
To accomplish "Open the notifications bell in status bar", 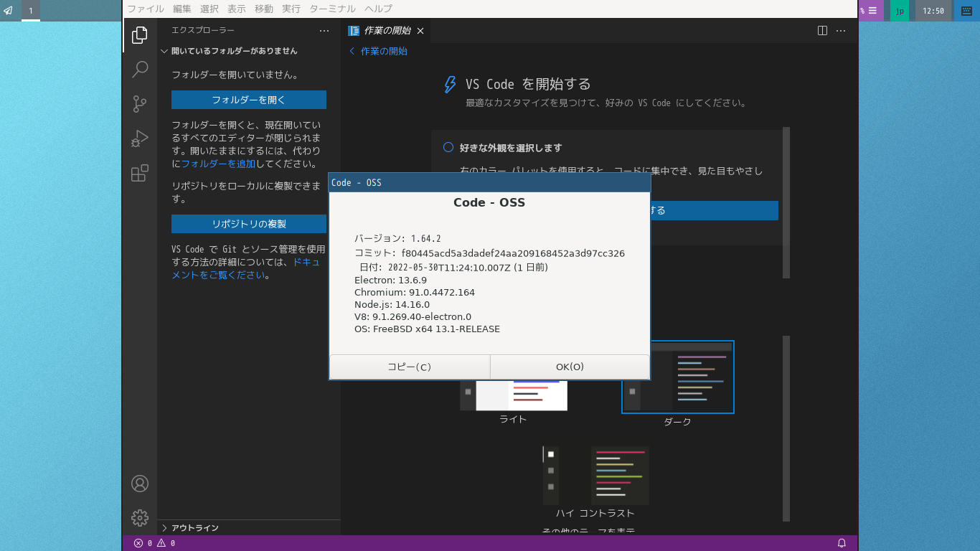I will [x=842, y=543].
